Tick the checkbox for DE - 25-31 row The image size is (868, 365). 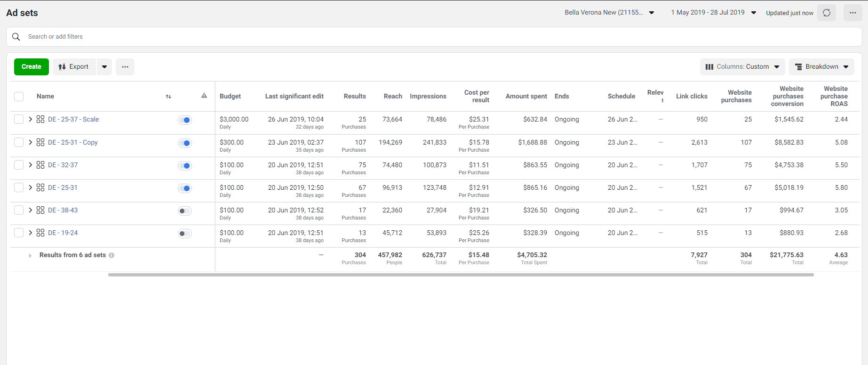[x=19, y=187]
